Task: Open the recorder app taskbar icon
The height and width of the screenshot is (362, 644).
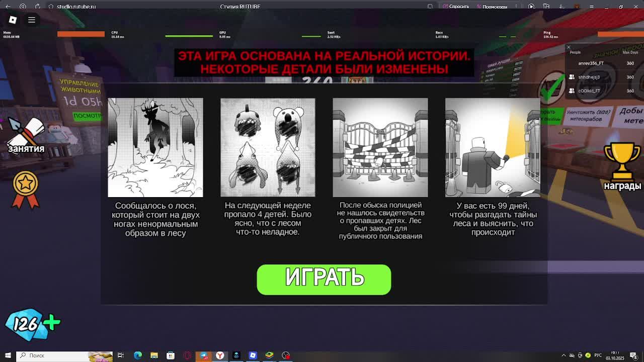Action: pos(286,355)
